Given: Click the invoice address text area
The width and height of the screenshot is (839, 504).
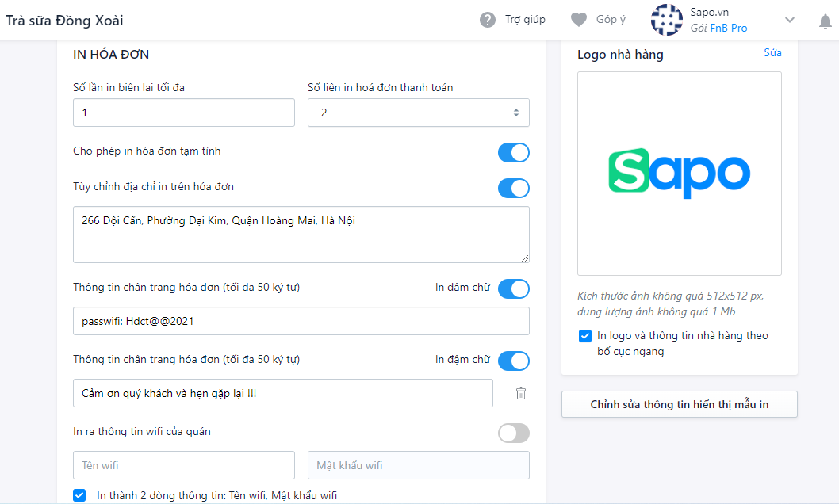Looking at the screenshot, I should tap(301, 235).
